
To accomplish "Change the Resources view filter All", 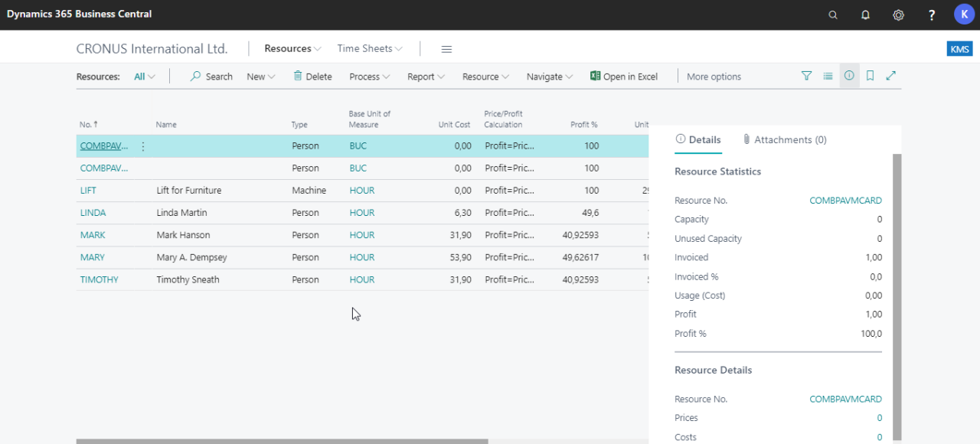I will click(145, 77).
